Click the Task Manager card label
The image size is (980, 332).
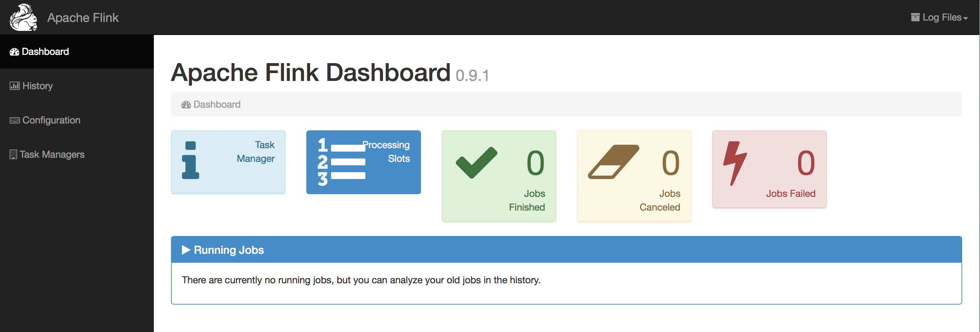[256, 152]
